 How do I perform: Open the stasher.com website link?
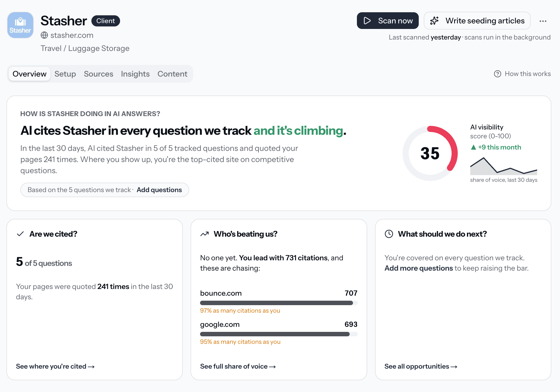tap(72, 35)
